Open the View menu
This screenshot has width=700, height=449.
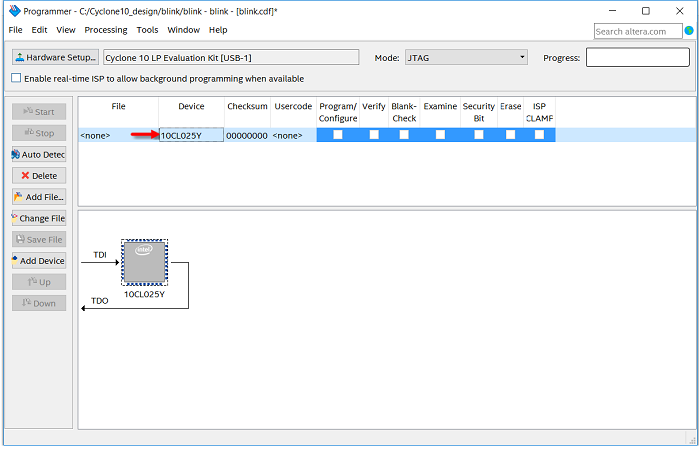click(x=66, y=30)
